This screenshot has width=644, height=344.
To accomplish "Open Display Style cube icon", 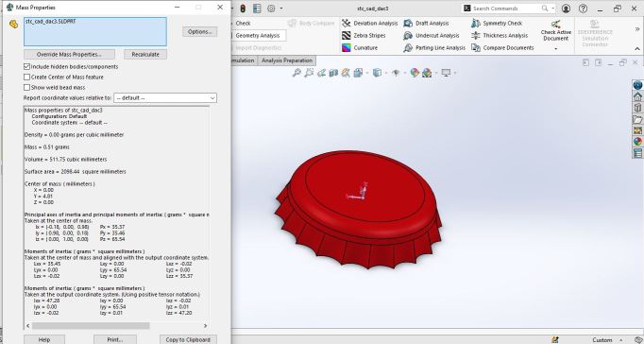I will pos(376,73).
